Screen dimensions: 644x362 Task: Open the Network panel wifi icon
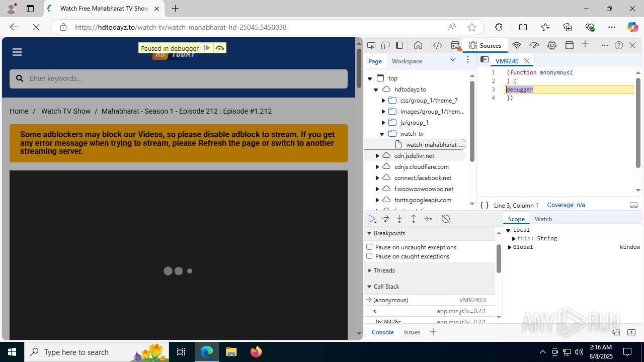(516, 45)
